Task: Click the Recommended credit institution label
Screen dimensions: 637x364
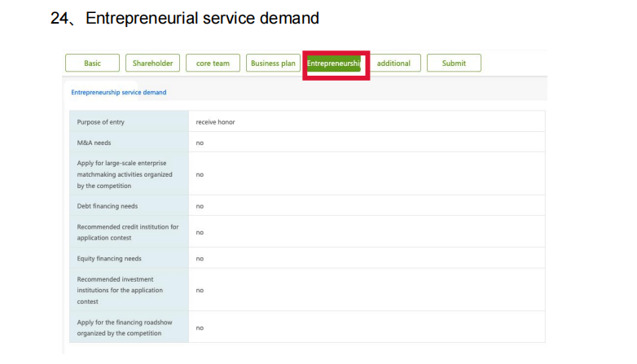Action: 128,232
